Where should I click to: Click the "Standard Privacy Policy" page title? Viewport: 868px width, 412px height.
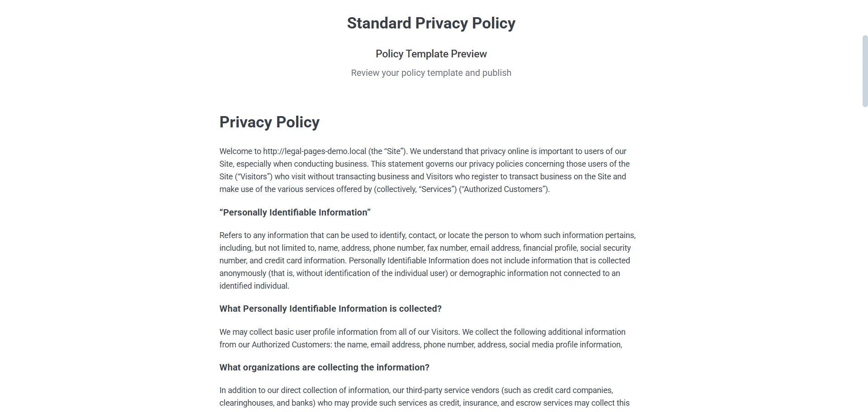click(x=431, y=23)
